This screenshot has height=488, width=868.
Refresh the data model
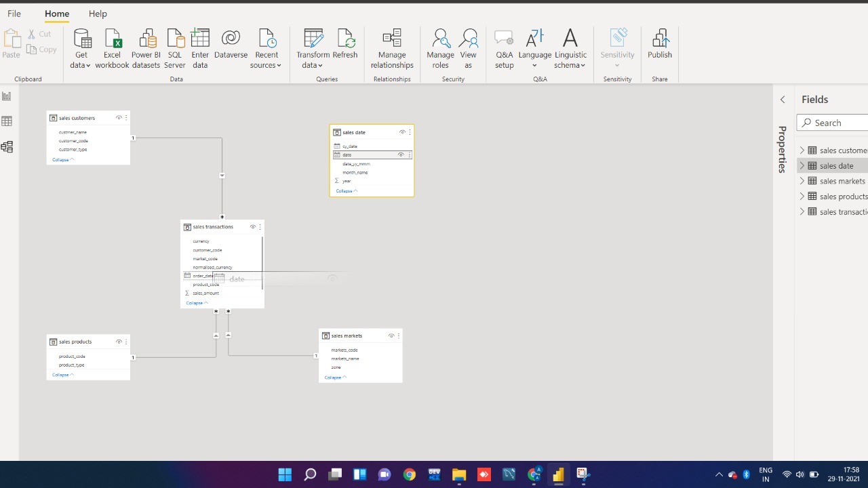coord(345,44)
